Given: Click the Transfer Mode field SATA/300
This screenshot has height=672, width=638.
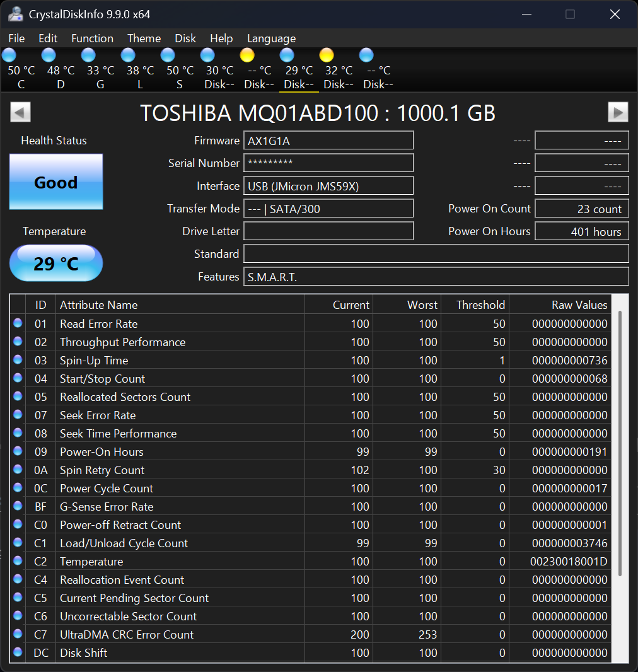Looking at the screenshot, I should click(328, 209).
